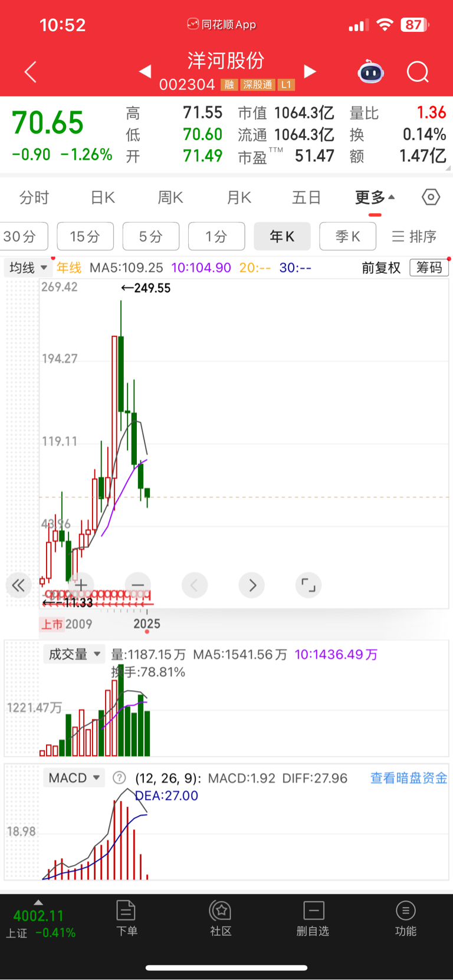453x980 pixels.
Task: Tap the 市盈 51.47 value
Action: coord(314,156)
